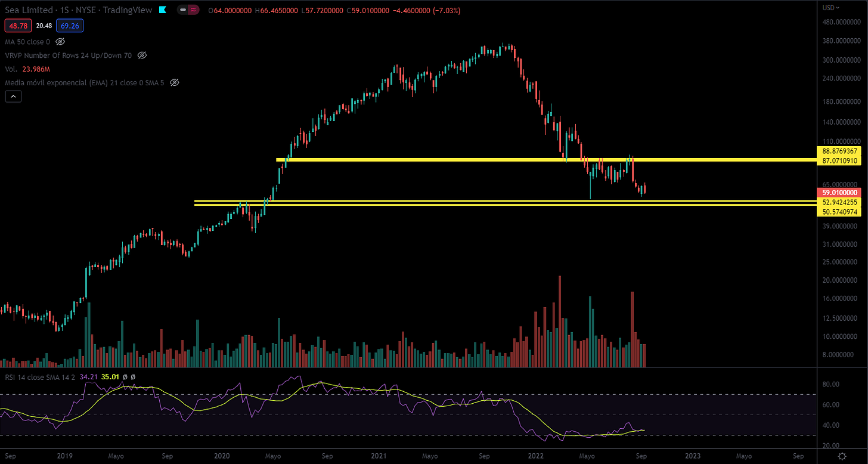Screen dimensions: 868x464
Task: Toggle visibility of Media móvil exponencial (EMA) indicator
Action: (x=175, y=83)
